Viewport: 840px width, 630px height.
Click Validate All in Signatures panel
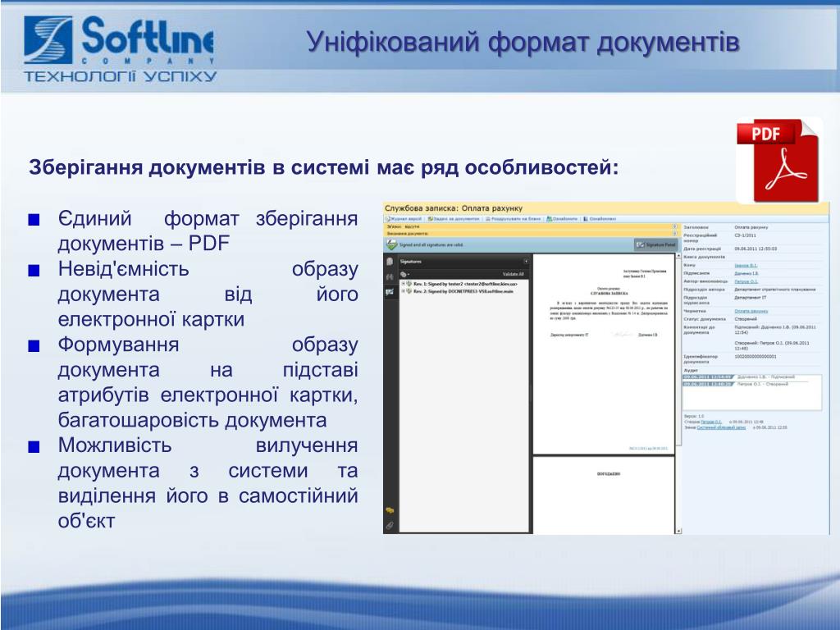pyautogui.click(x=513, y=274)
